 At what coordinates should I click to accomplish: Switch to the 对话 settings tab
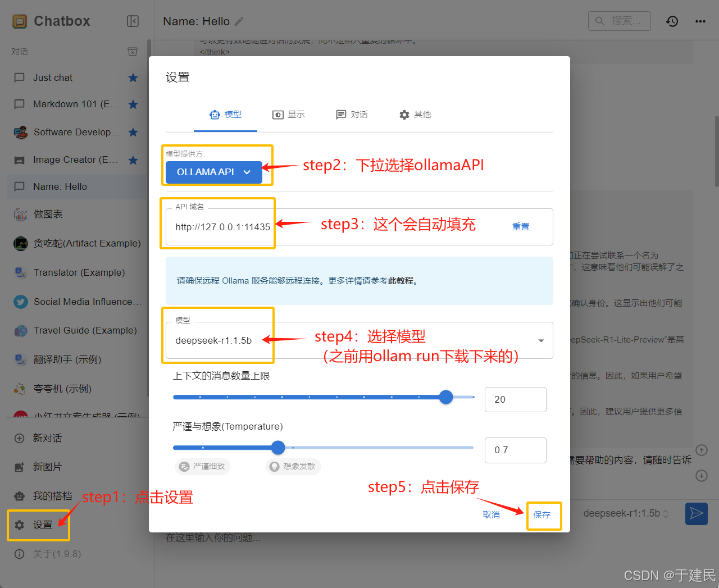click(x=352, y=115)
